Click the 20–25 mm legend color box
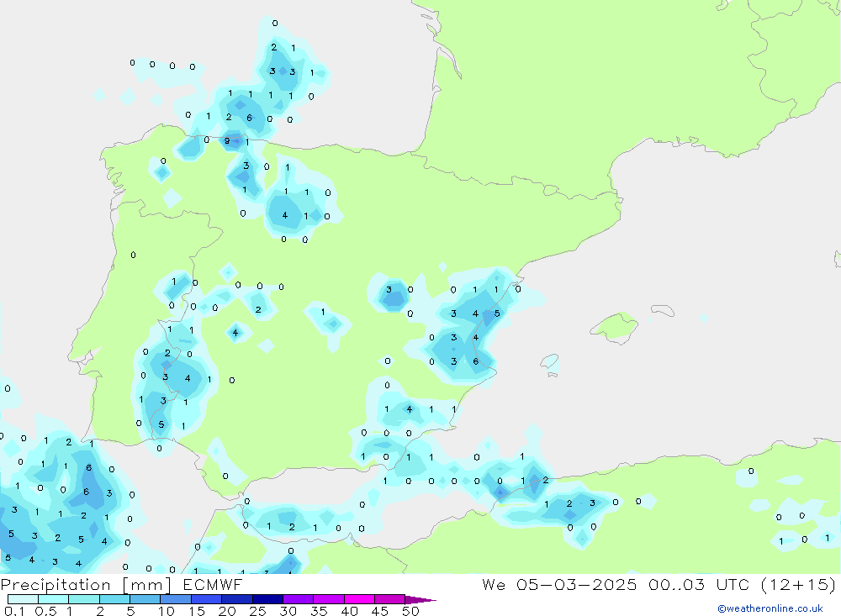The image size is (841, 616). (237, 599)
